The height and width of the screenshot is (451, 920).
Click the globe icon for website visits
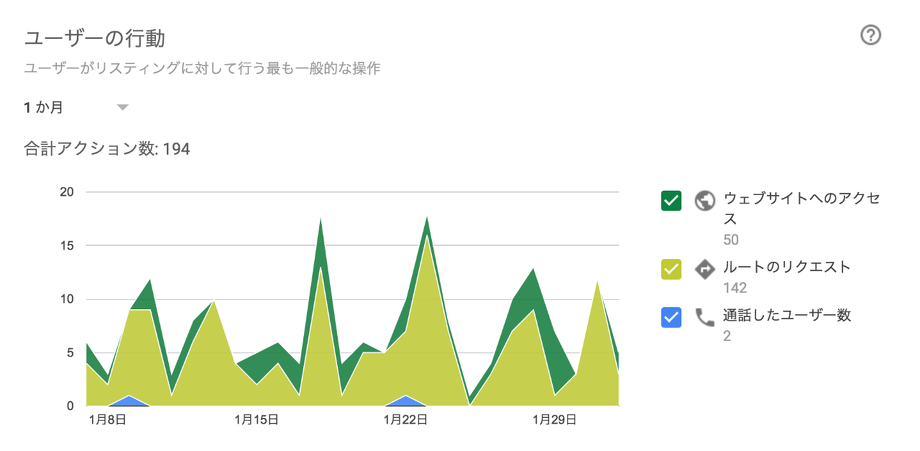[x=705, y=200]
